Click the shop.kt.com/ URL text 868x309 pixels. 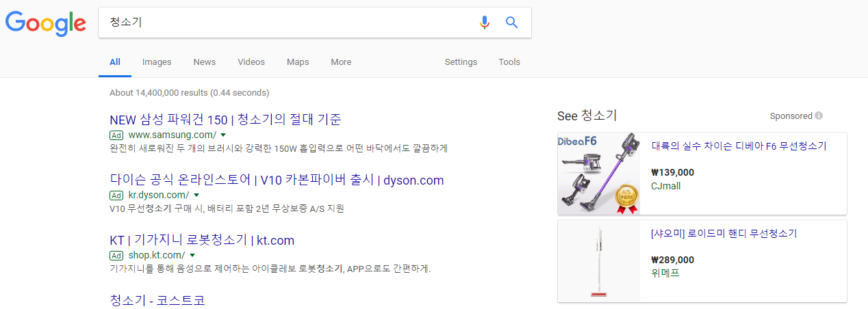tap(157, 256)
